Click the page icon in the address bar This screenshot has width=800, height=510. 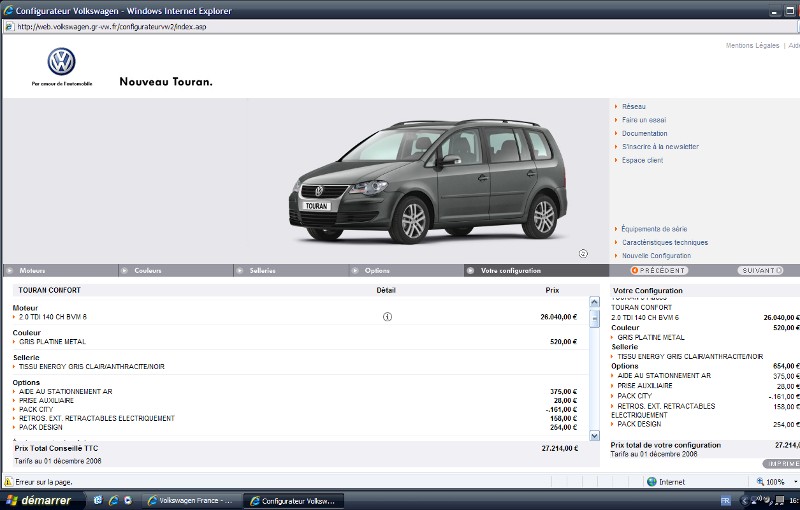(x=9, y=27)
